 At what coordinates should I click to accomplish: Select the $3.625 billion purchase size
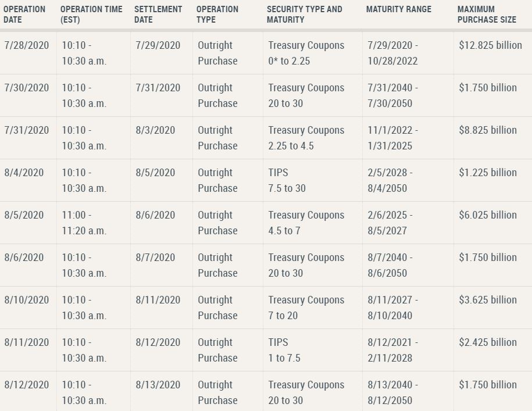click(488, 300)
